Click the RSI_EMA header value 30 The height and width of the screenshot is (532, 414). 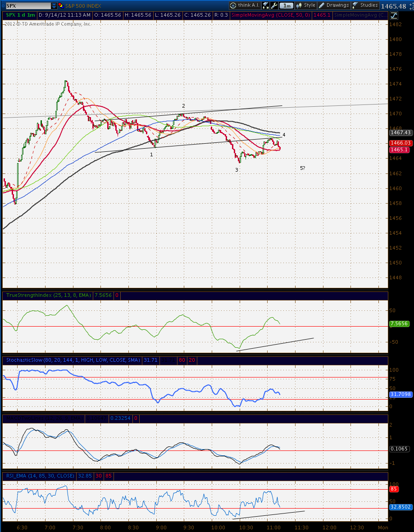pyautogui.click(x=98, y=476)
